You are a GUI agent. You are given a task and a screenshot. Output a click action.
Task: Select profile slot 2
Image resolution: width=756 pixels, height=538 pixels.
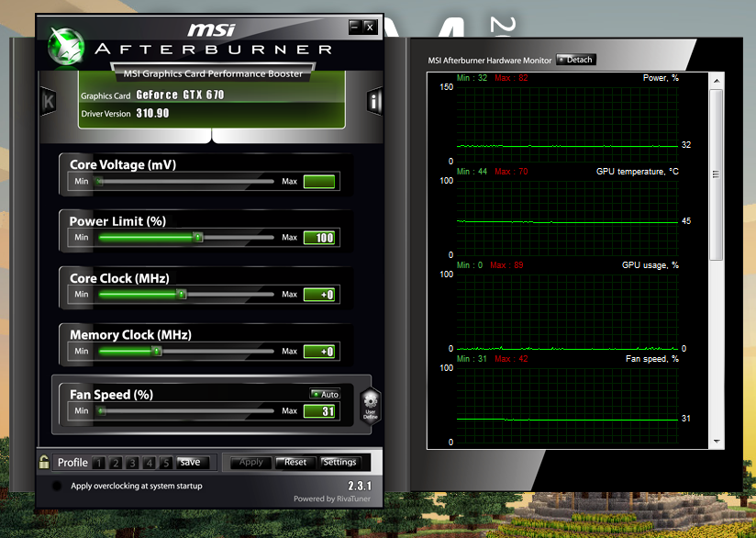pyautogui.click(x=116, y=463)
